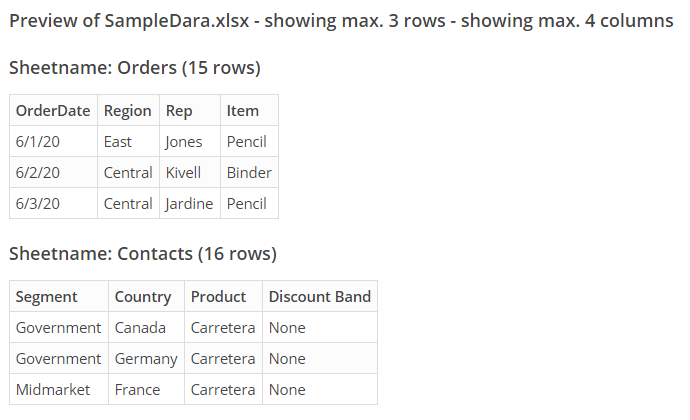Select the Germany country cell
Image resolution: width=690 pixels, height=420 pixels.
pyautogui.click(x=146, y=359)
